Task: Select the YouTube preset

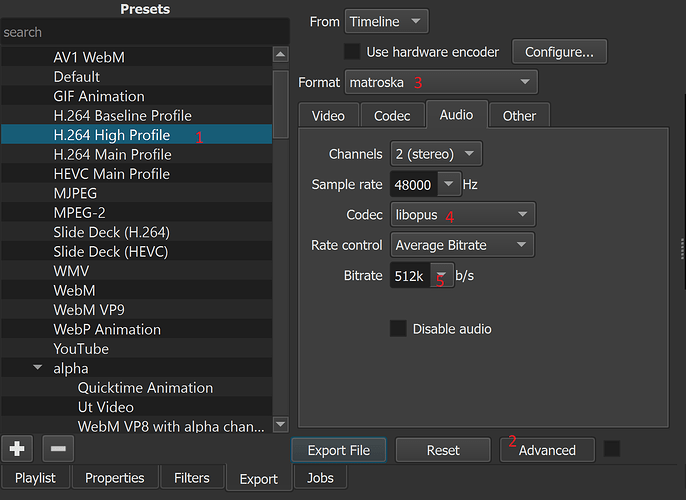Action: point(136,348)
